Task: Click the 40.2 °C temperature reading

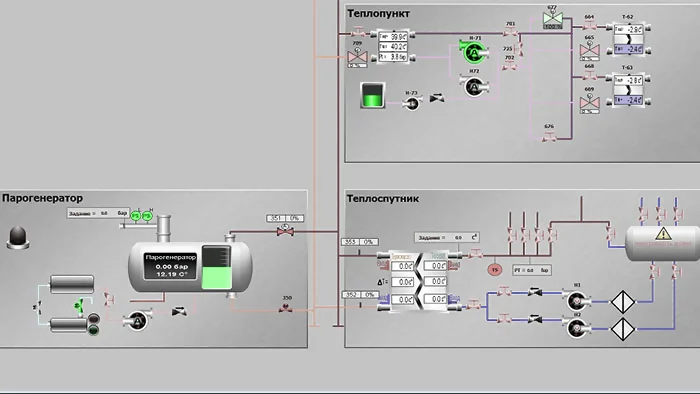Action: pyautogui.click(x=393, y=46)
